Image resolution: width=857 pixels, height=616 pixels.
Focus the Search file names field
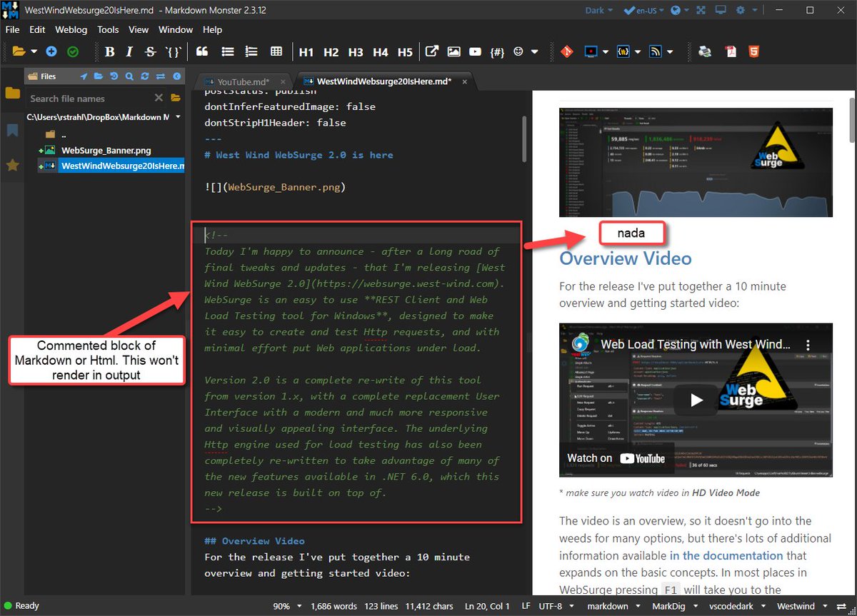[x=89, y=99]
